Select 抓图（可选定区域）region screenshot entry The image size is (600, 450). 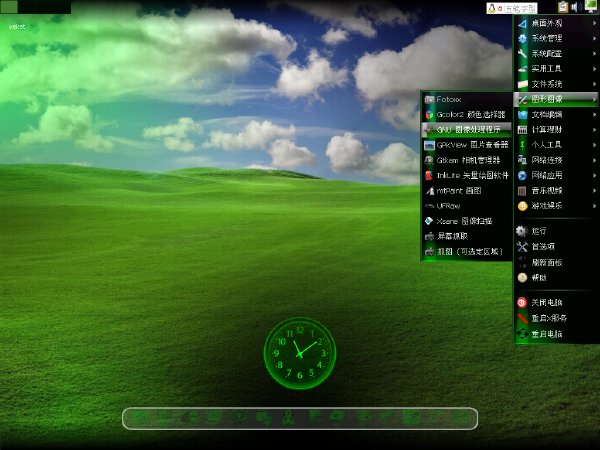(466, 251)
